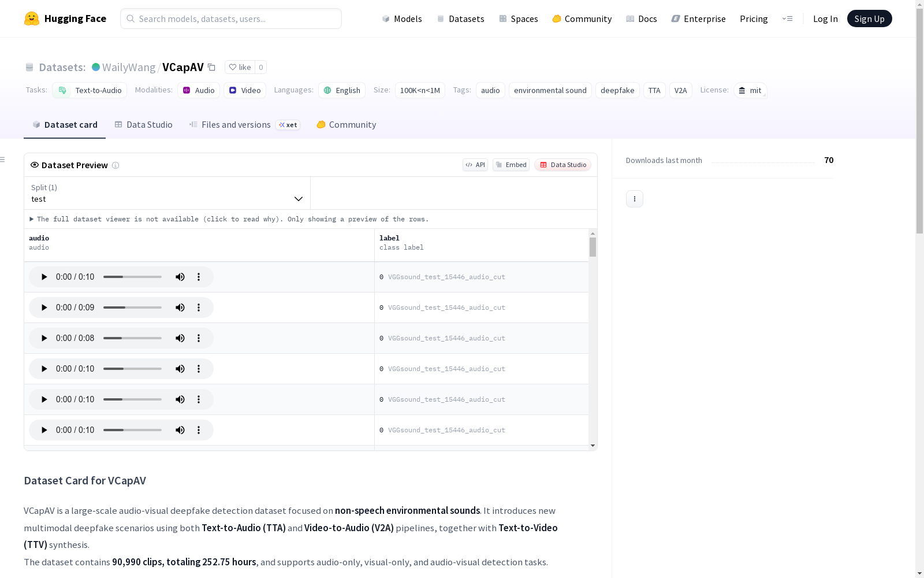Click the Log In link
The image size is (924, 578).
(x=825, y=18)
